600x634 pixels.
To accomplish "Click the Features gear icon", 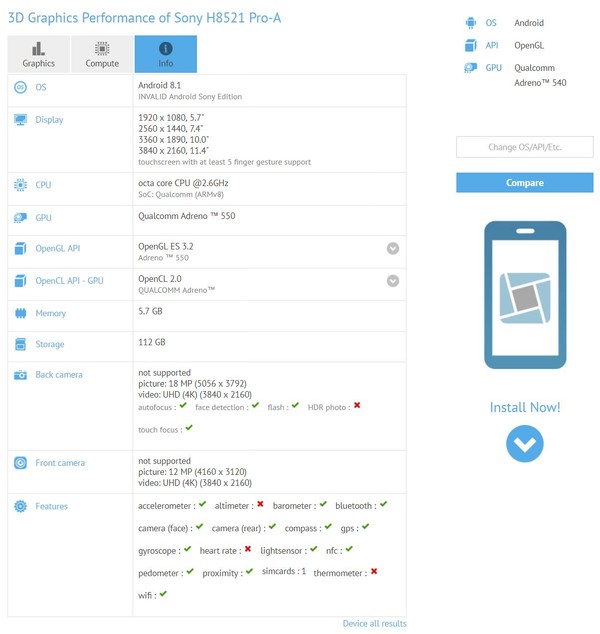I will (x=20, y=506).
